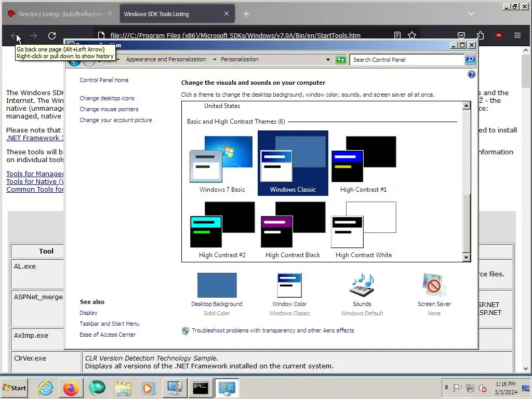Viewport: 532px width, 399px height.
Task: Toggle Firefox reader view icon
Action: [397, 35]
